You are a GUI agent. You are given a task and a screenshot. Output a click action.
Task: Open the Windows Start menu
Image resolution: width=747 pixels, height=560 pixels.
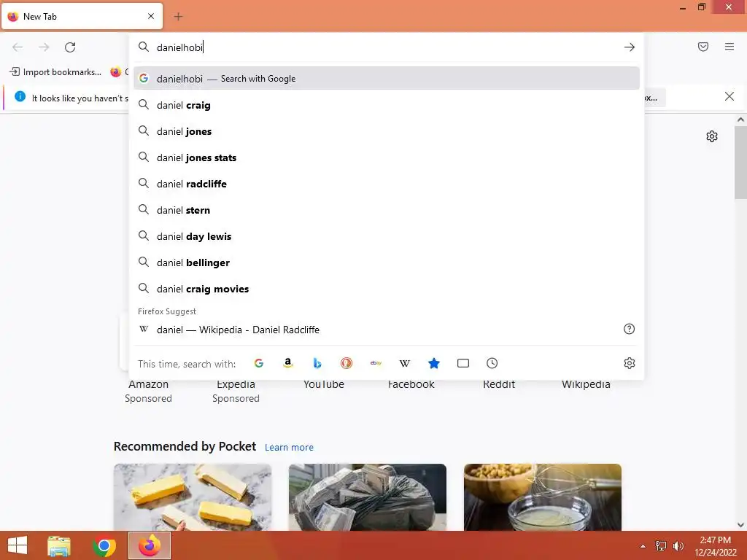[x=18, y=545]
